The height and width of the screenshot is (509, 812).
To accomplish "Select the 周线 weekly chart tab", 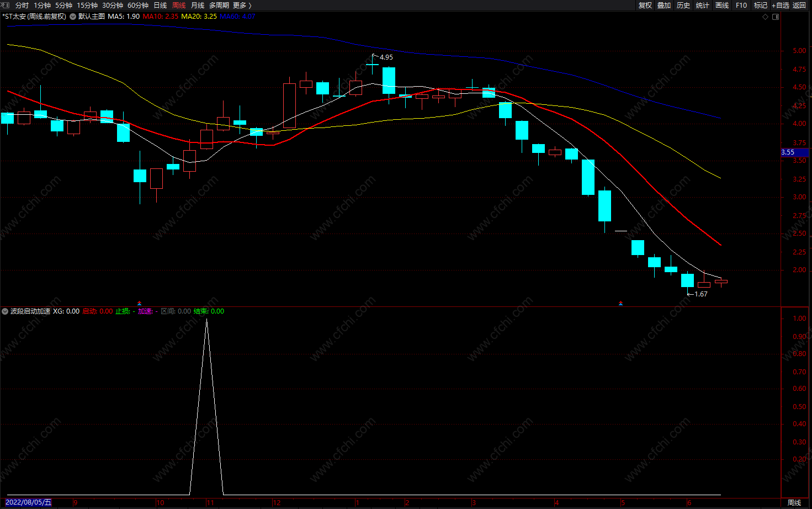I will pyautogui.click(x=179, y=5).
